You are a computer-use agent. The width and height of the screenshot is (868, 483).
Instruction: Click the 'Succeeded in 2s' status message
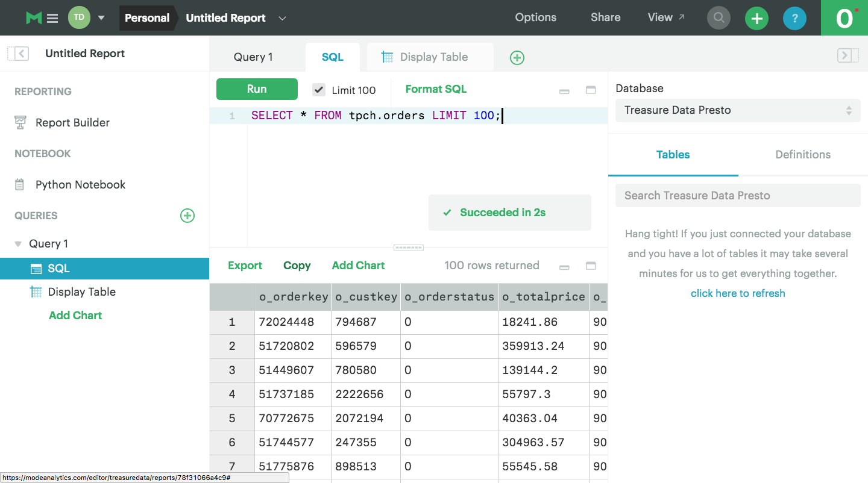click(509, 213)
